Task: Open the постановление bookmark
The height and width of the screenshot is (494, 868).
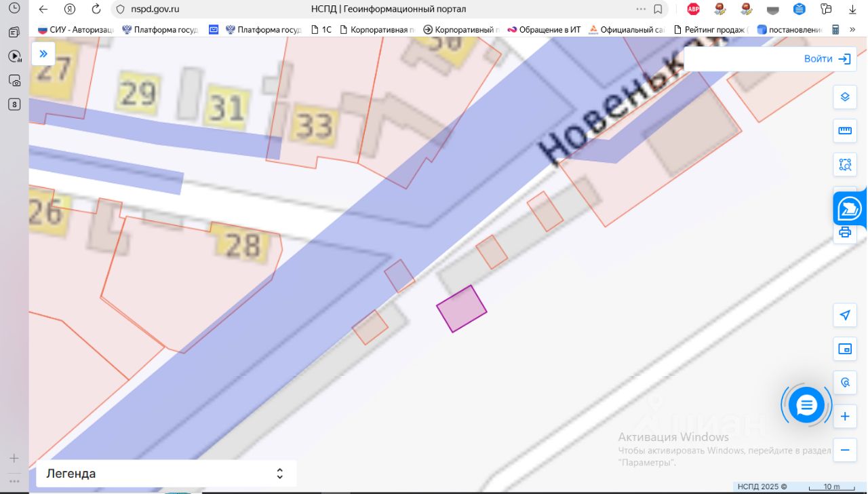Action: pyautogui.click(x=790, y=30)
